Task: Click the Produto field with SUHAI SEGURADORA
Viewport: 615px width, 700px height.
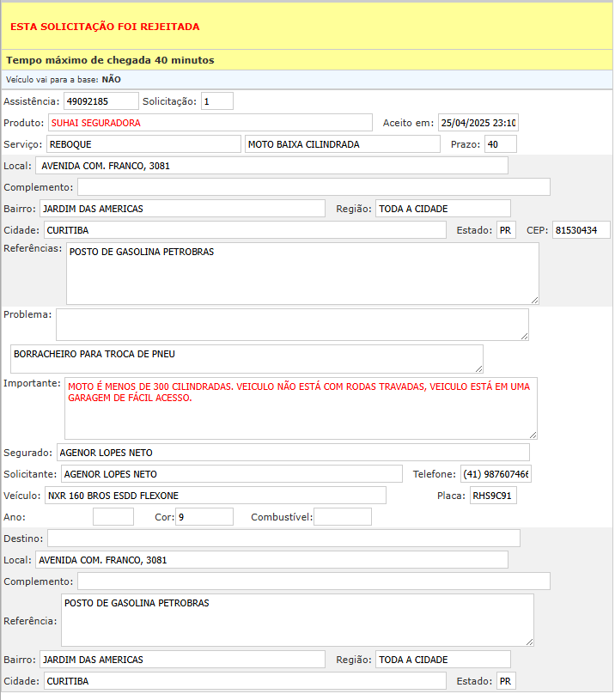Action: coord(210,123)
